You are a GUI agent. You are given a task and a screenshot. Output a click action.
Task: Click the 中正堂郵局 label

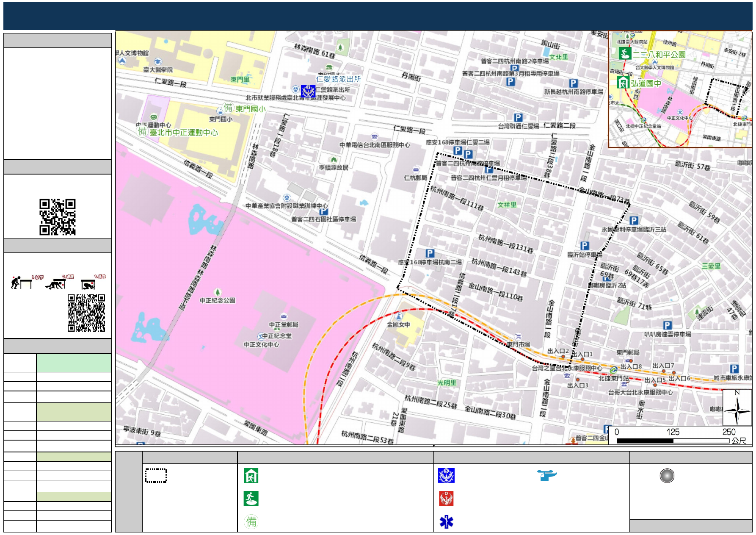pyautogui.click(x=284, y=324)
